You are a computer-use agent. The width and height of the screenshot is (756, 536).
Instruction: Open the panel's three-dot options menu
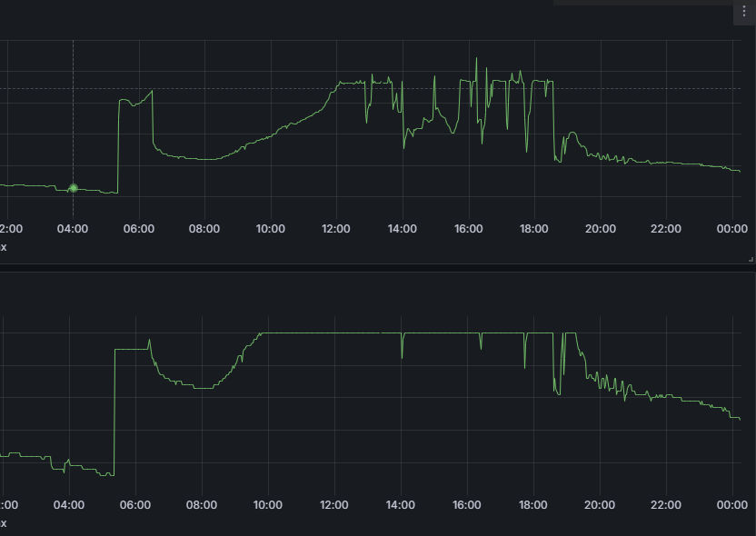coord(744,11)
